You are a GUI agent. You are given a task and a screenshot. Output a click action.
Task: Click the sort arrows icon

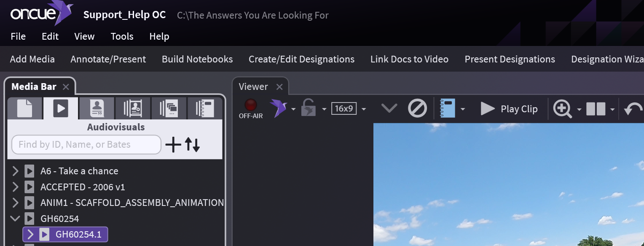pos(192,145)
